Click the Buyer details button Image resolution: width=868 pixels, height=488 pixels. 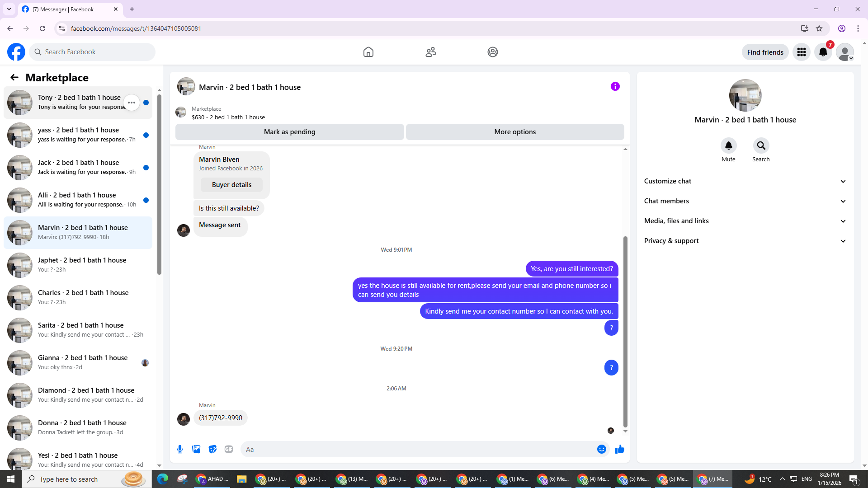(x=231, y=185)
